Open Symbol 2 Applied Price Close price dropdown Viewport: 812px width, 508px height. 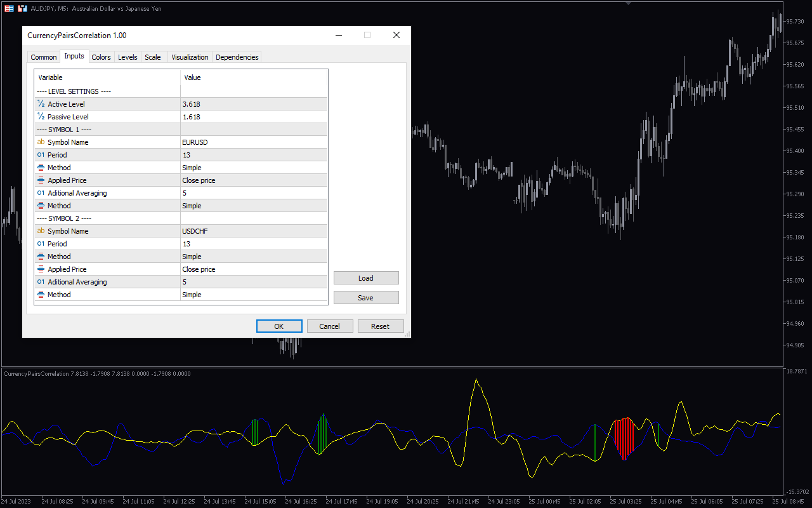[254, 269]
